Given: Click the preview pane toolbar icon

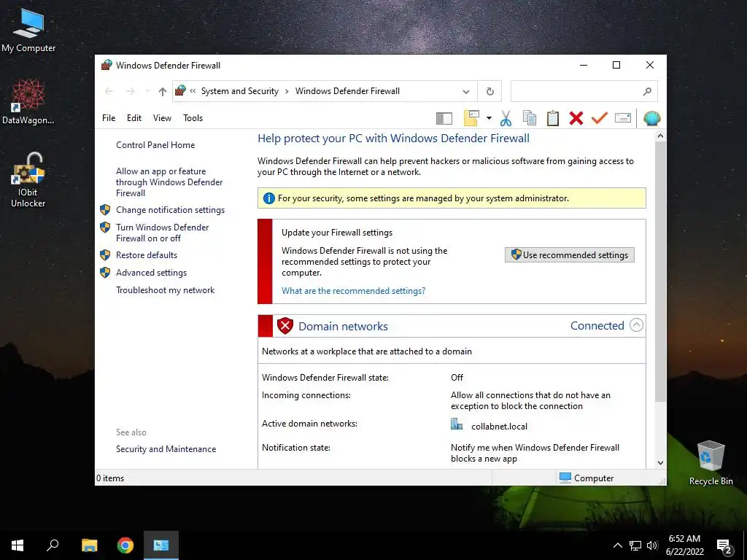Looking at the screenshot, I should point(444,118).
